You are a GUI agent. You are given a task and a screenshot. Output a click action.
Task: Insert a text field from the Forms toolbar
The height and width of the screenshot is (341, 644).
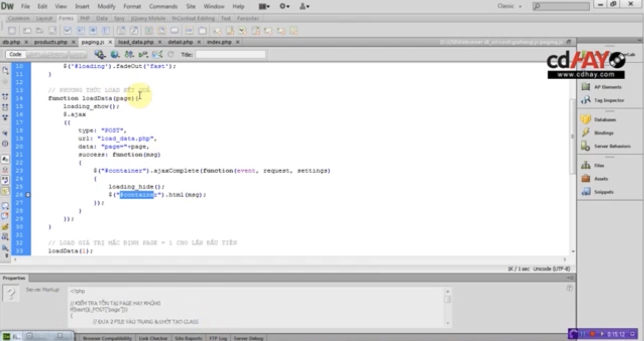(x=28, y=30)
